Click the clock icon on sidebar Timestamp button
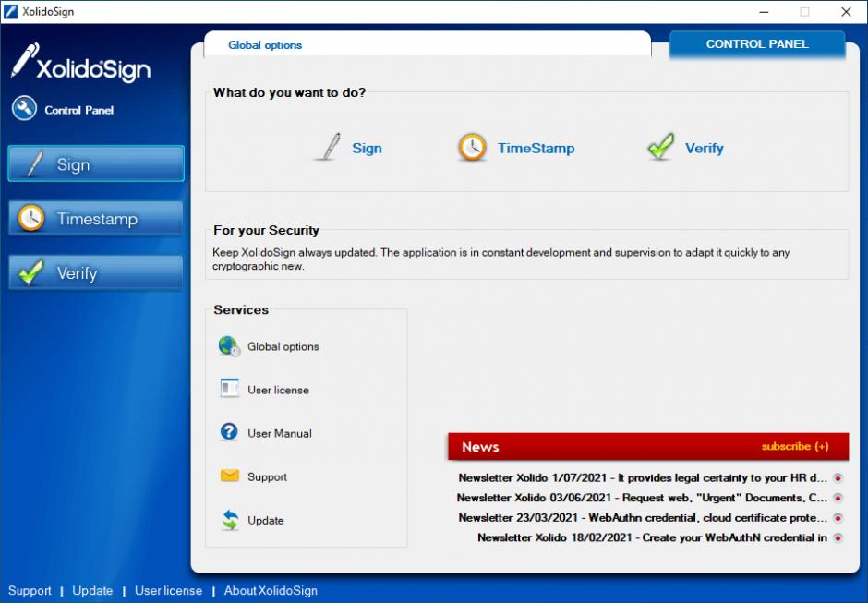The image size is (868, 603). 31,218
